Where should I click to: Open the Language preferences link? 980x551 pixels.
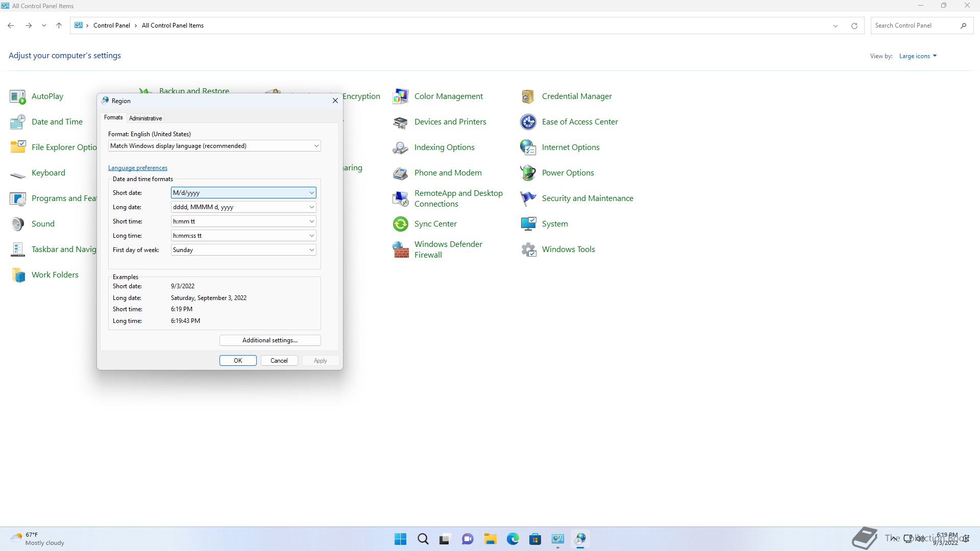click(x=138, y=168)
